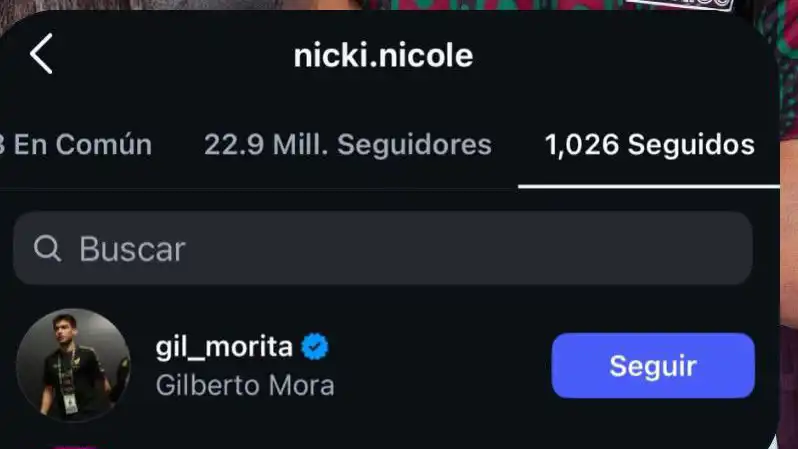Open the 22.9 Mill. Seguidores tab
Screen dimensions: 798x449
pos(348,145)
